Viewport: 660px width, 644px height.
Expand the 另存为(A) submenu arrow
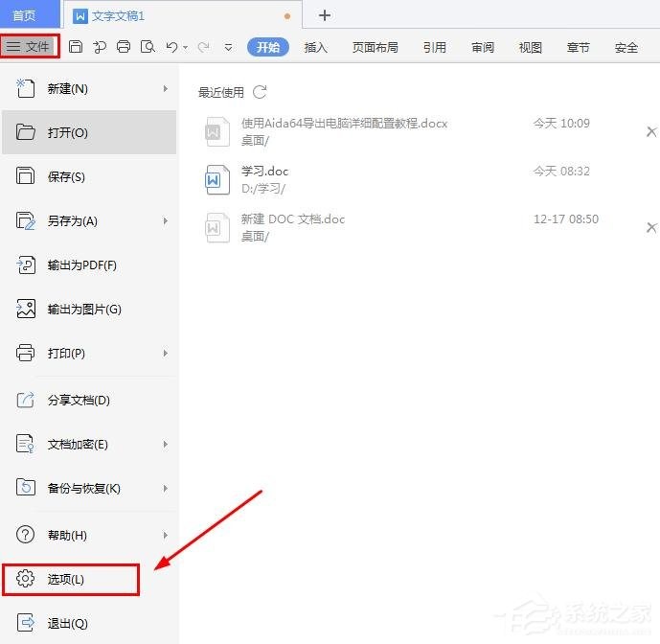pos(166,220)
